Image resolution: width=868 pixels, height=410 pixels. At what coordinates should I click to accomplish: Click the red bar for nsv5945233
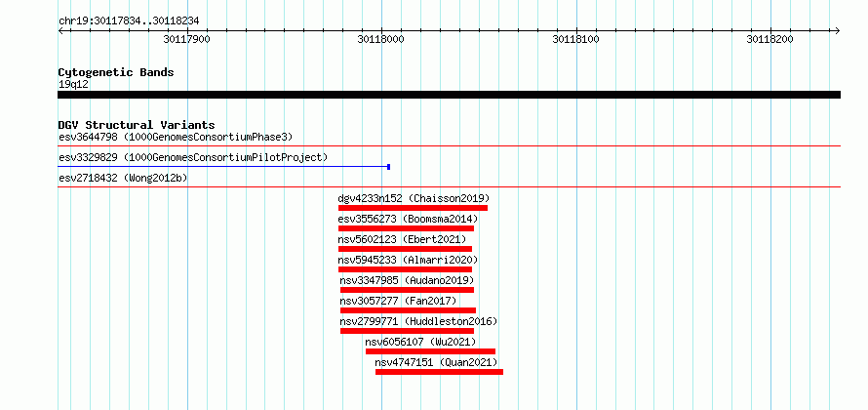[405, 269]
